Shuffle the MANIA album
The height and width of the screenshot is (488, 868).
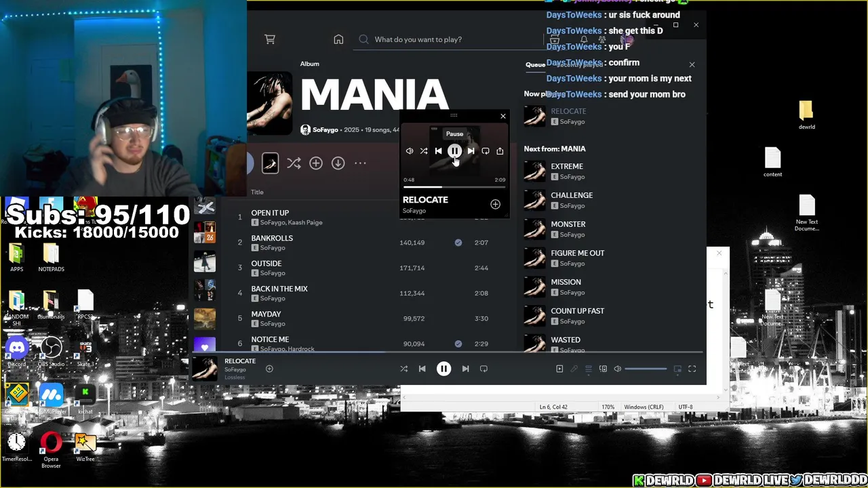294,163
